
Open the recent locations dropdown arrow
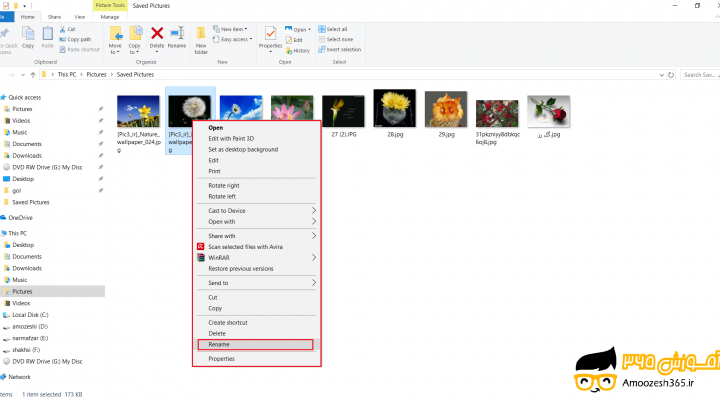tap(23, 75)
